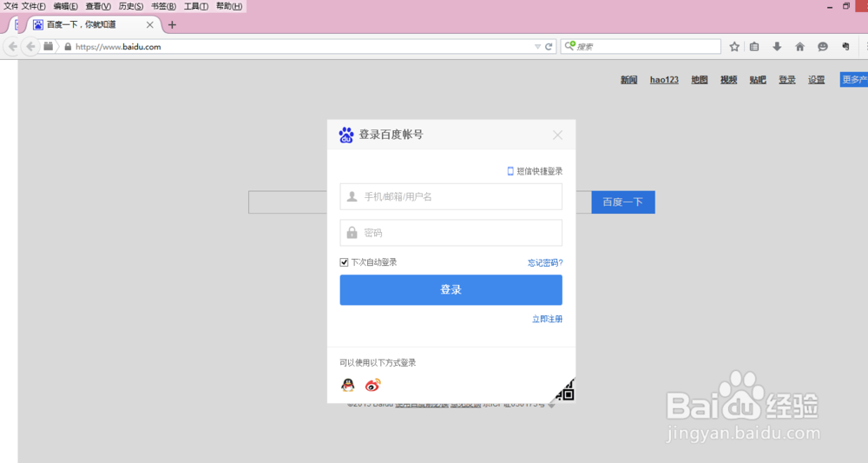Open the 新闻 link
The width and height of the screenshot is (868, 463).
pos(628,80)
